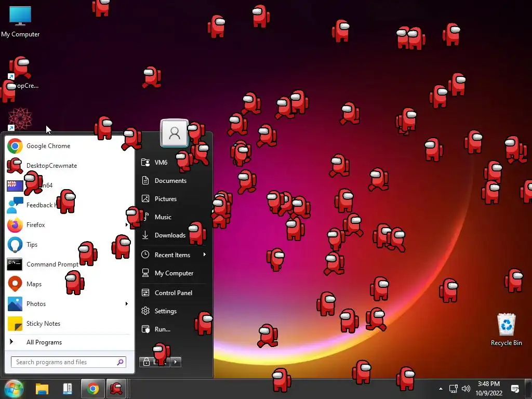
Task: Select the pink mandala desktop shortcut
Action: pyautogui.click(x=20, y=119)
